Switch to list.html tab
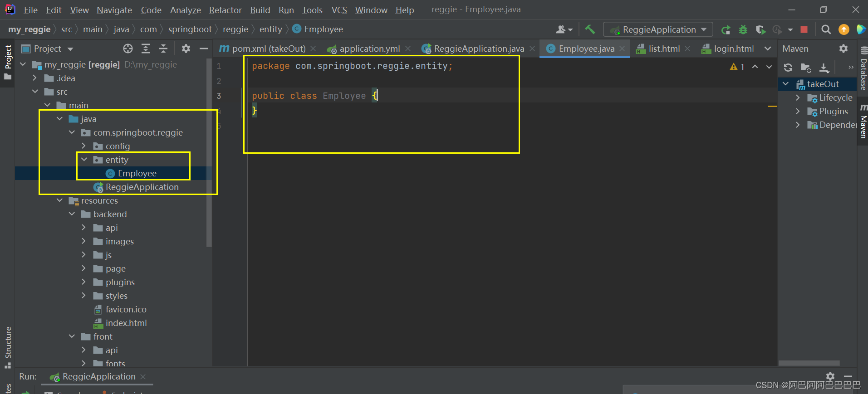This screenshot has height=394, width=868. click(663, 49)
